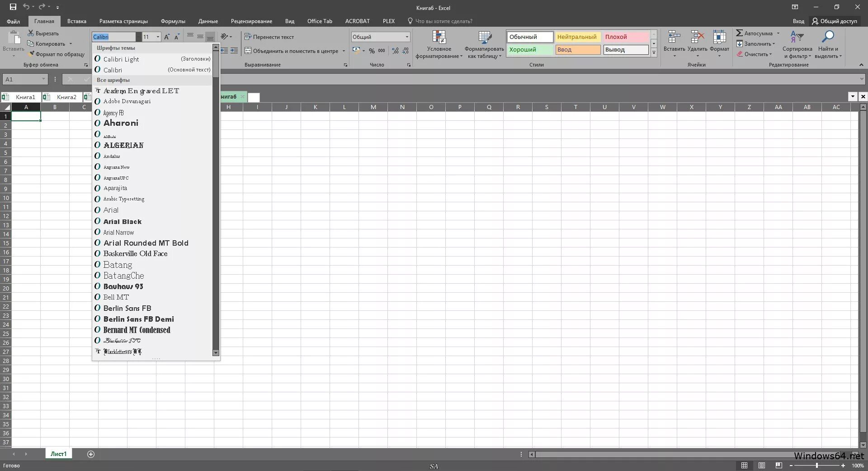Open Сортировка и фильтр menu
Viewport: 868px width, 471px height.
point(797,44)
